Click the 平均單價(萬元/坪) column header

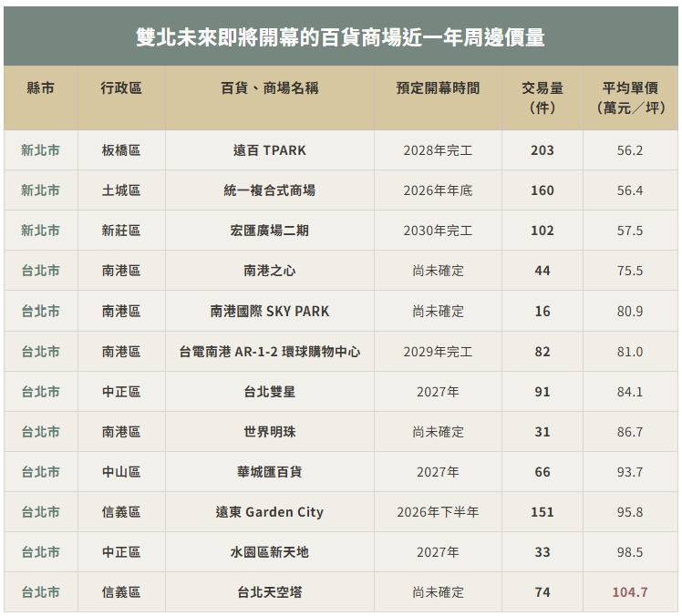click(x=630, y=98)
